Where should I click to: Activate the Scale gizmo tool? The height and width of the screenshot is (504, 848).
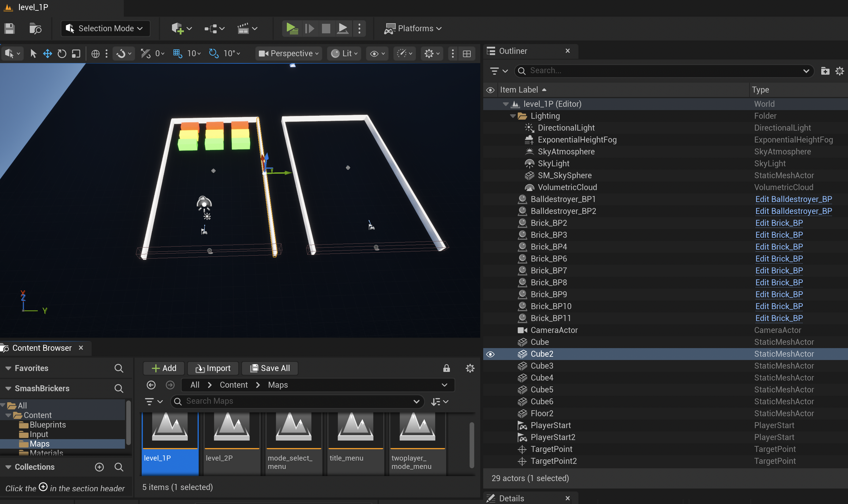[x=76, y=53]
